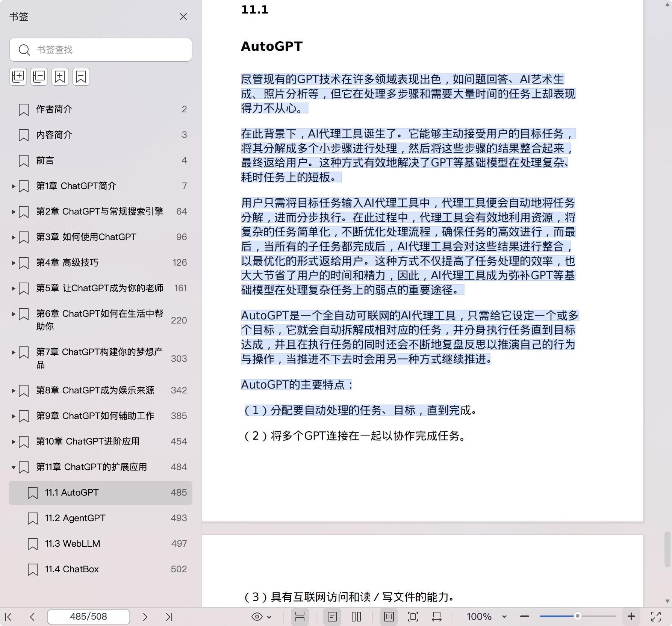Open eye mode dropdown arrow
The width and height of the screenshot is (672, 626).
(269, 617)
